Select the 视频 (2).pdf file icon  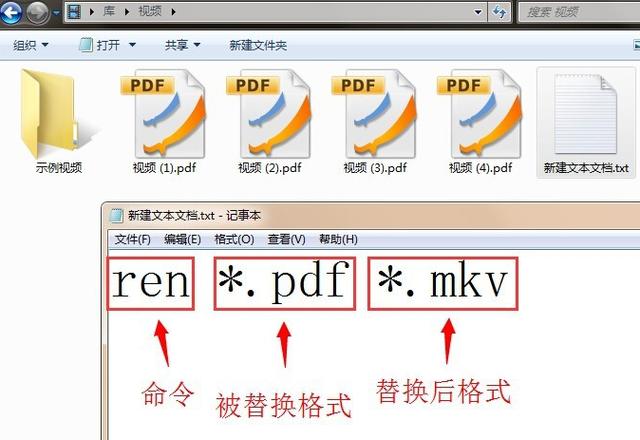(x=269, y=113)
